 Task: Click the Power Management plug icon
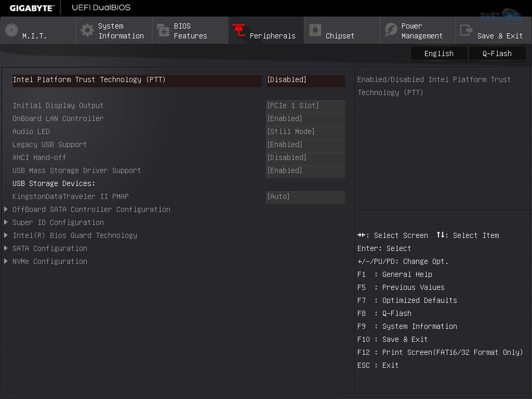(x=391, y=30)
